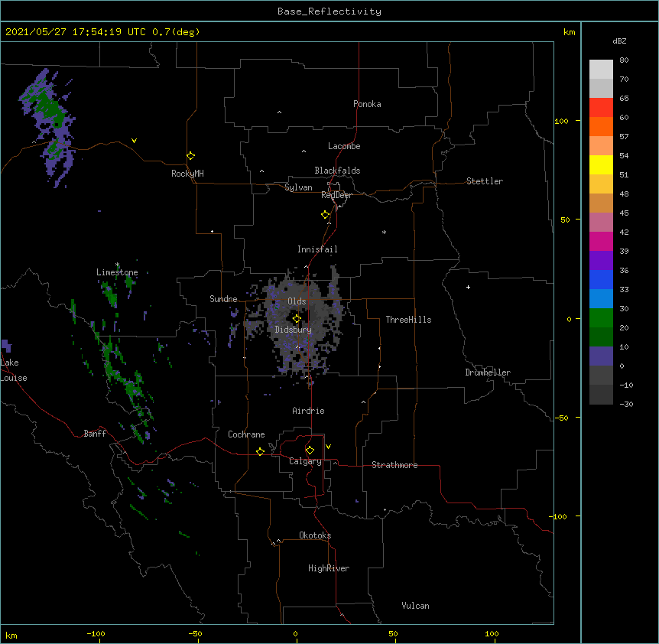Pick the bright yellow 51-54 dBZ legend color
Screen dimensions: 659x644
pos(601,164)
